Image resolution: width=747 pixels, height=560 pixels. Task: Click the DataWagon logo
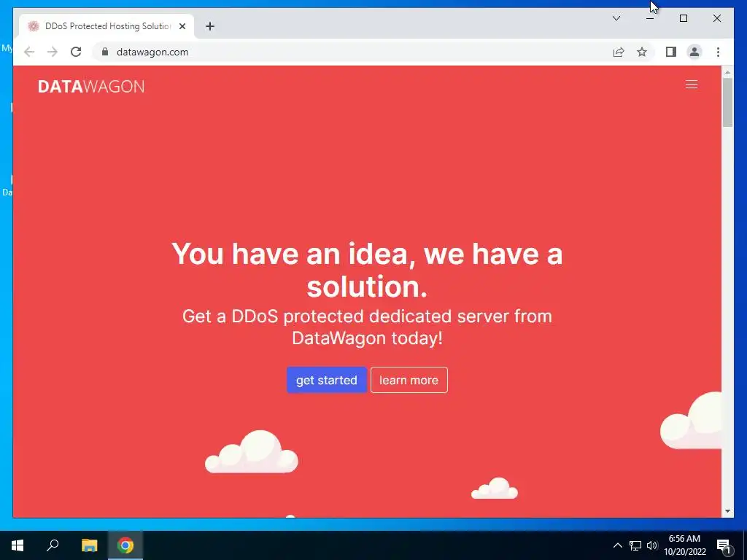point(91,86)
